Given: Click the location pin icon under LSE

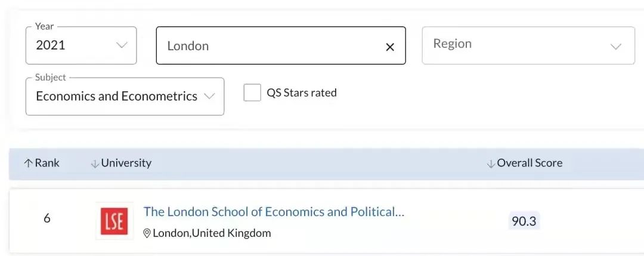Looking at the screenshot, I should (147, 233).
